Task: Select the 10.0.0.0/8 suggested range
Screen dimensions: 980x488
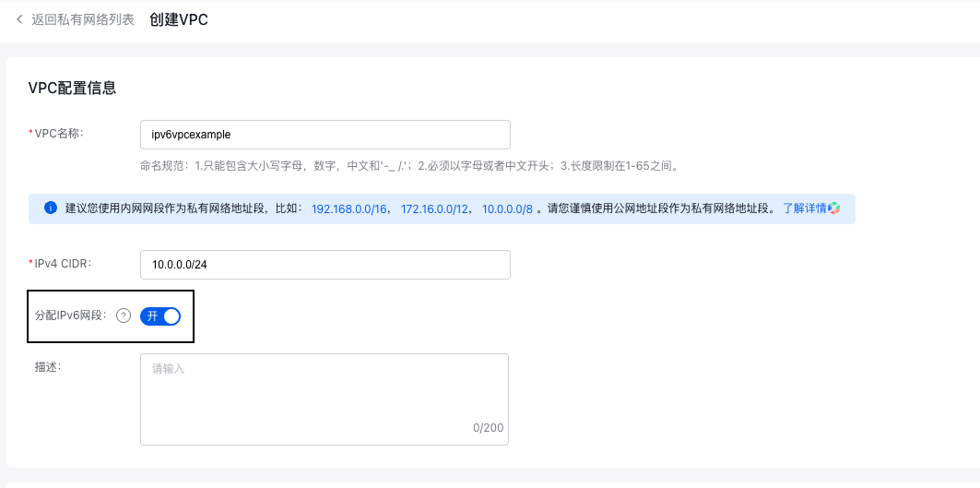Action: [x=507, y=208]
